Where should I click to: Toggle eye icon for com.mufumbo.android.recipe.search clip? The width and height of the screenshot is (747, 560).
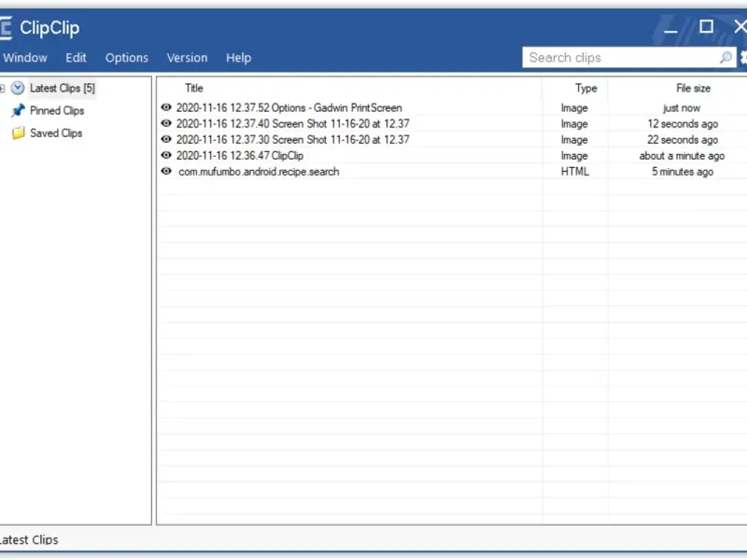tap(166, 172)
